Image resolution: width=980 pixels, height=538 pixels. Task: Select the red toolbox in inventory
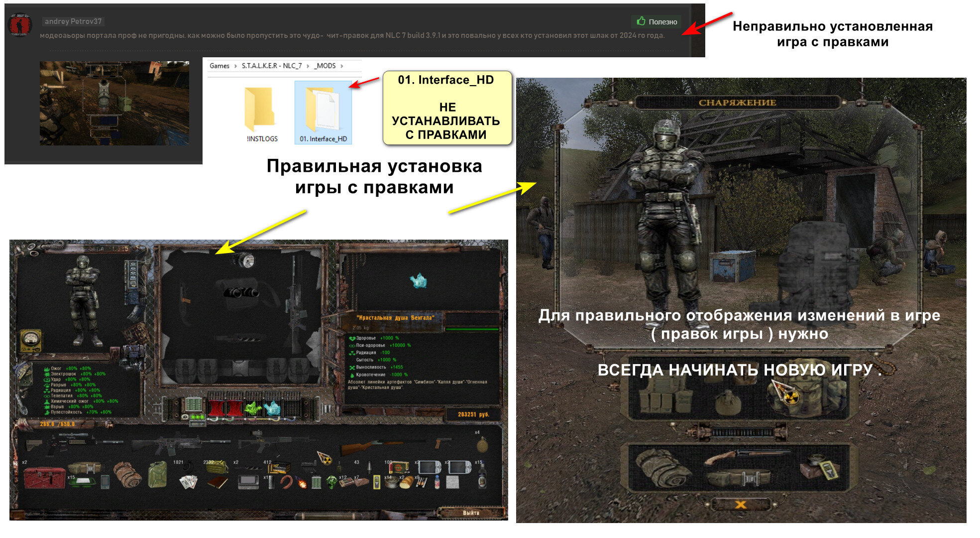pyautogui.click(x=45, y=478)
